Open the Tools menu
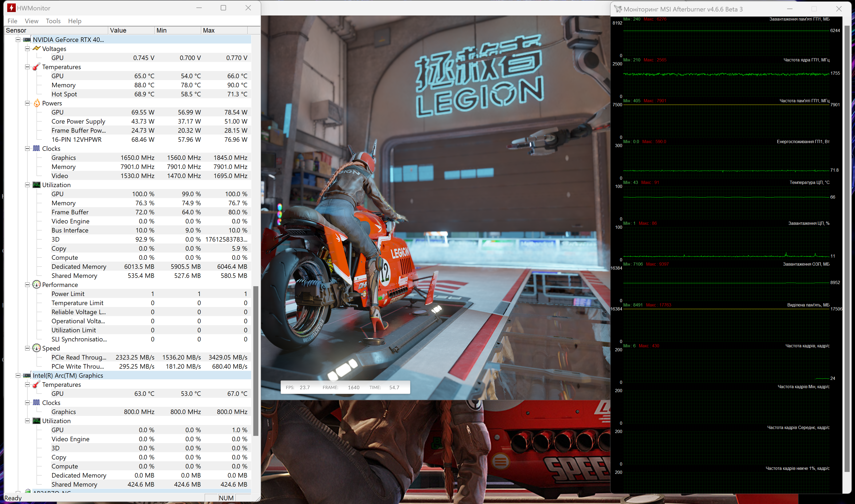 point(53,21)
